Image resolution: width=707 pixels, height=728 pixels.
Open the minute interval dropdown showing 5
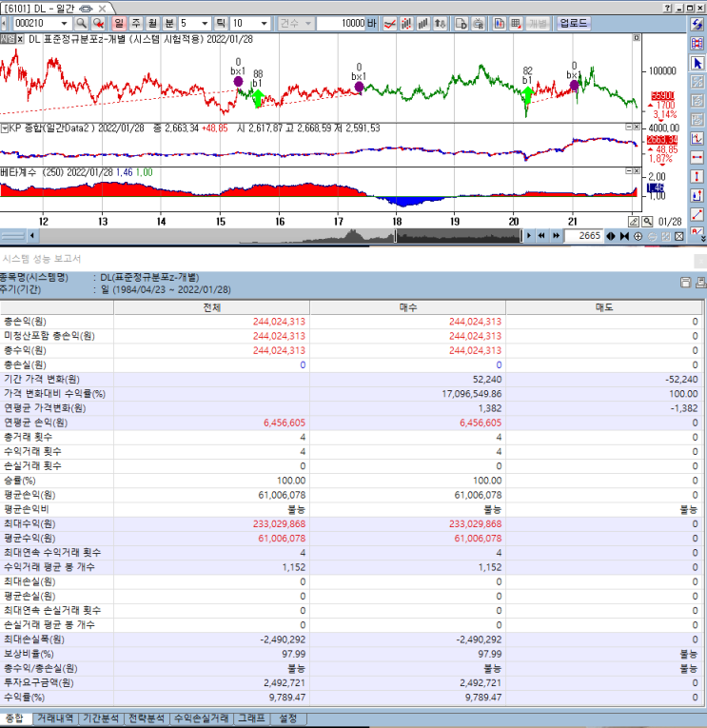[x=205, y=23]
